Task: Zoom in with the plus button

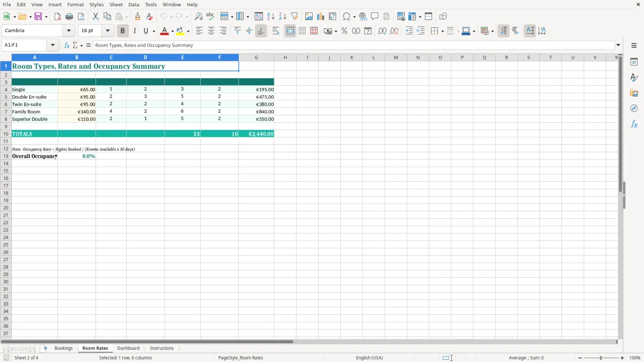Action: [623, 358]
